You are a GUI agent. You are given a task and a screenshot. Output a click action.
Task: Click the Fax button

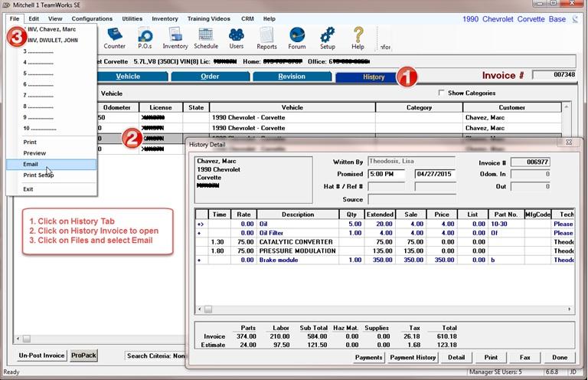(525, 358)
